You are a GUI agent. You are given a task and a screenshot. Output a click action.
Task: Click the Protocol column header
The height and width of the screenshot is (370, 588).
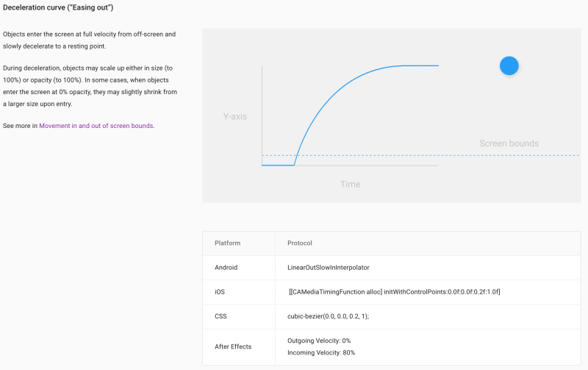(301, 243)
